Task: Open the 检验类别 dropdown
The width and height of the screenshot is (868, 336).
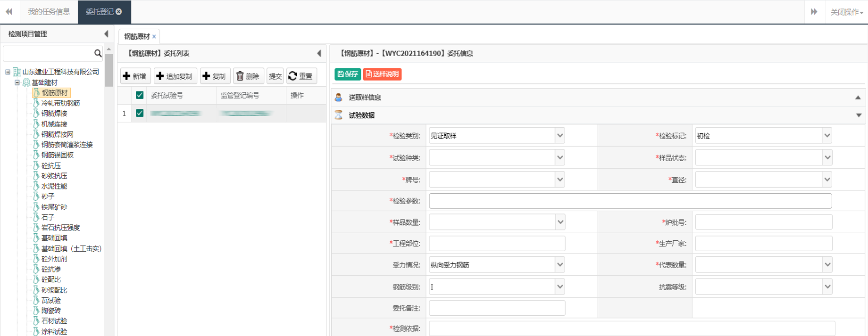Action: [560, 136]
